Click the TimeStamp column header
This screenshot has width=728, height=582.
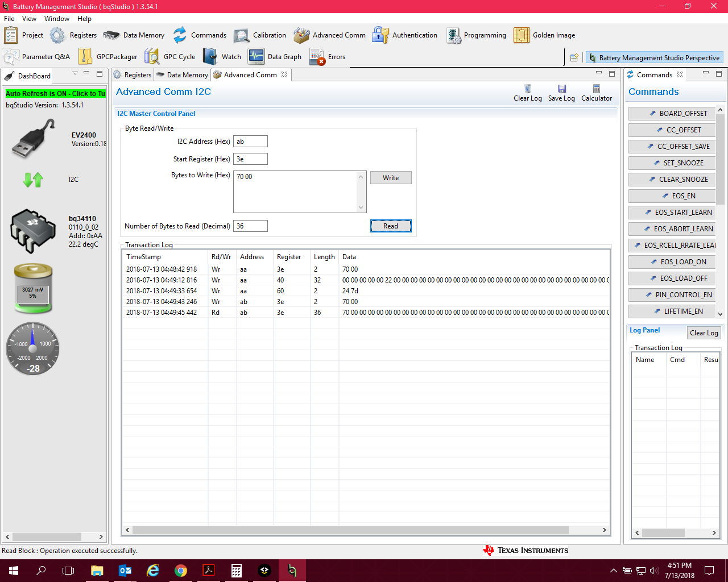point(165,257)
